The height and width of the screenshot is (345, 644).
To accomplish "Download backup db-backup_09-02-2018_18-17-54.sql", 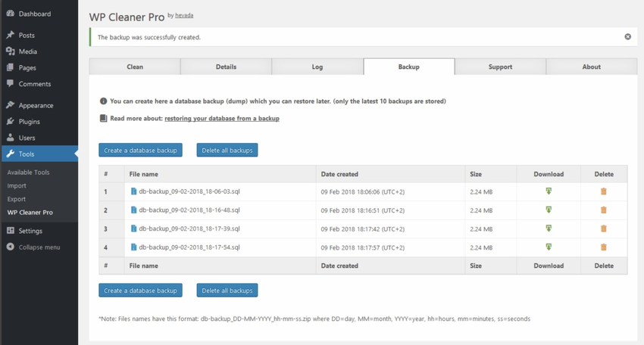I will pyautogui.click(x=549, y=247).
